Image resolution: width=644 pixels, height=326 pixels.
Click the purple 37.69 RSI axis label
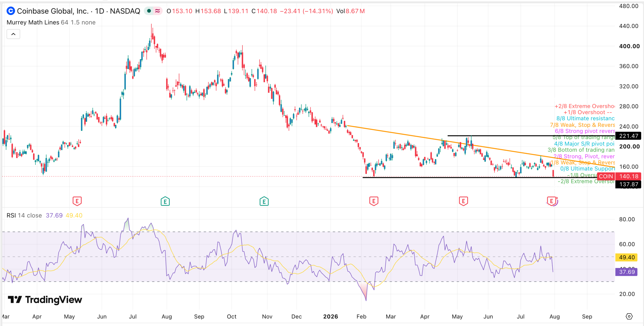(626, 272)
